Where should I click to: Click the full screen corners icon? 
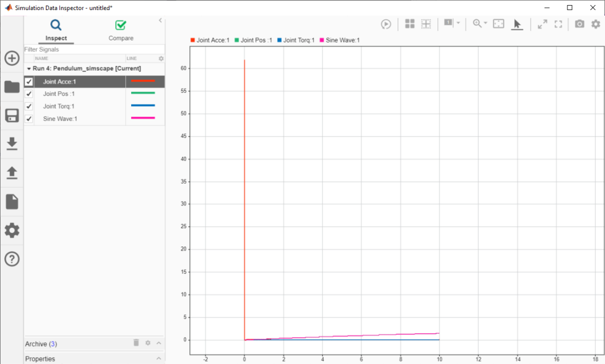point(559,24)
